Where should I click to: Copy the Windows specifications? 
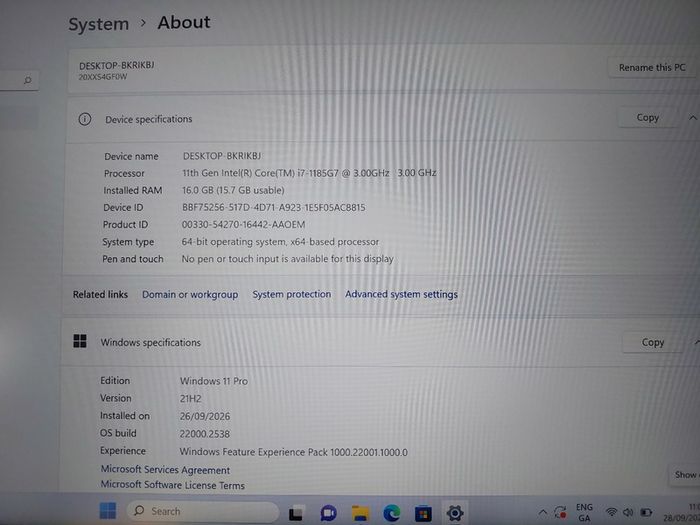click(653, 342)
